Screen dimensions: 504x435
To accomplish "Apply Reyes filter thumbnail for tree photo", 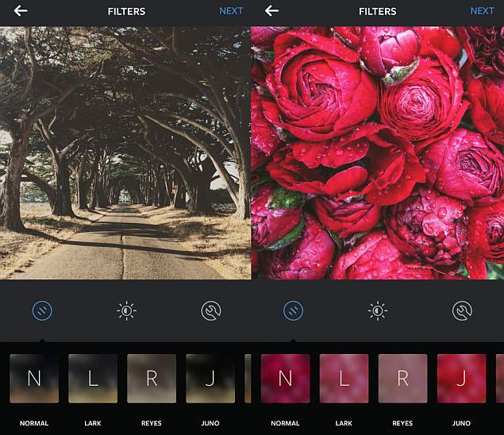I will [x=152, y=379].
